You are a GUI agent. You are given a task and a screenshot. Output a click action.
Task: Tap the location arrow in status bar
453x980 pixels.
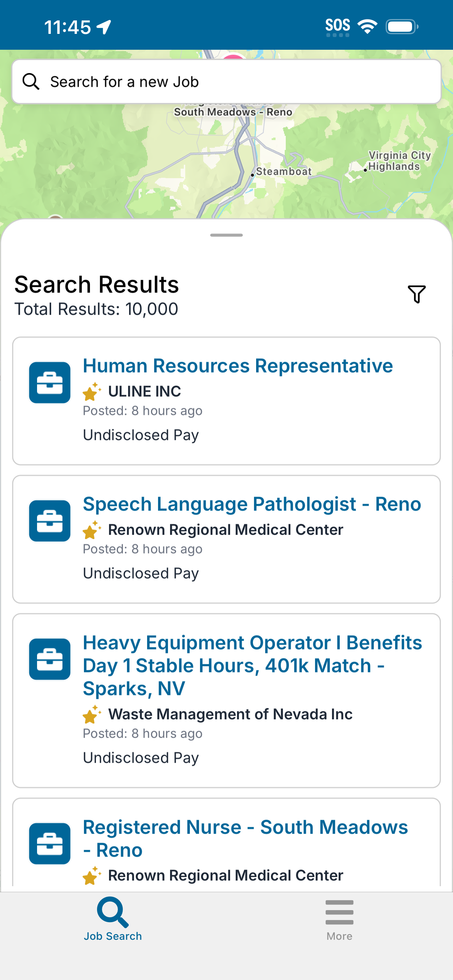104,27
